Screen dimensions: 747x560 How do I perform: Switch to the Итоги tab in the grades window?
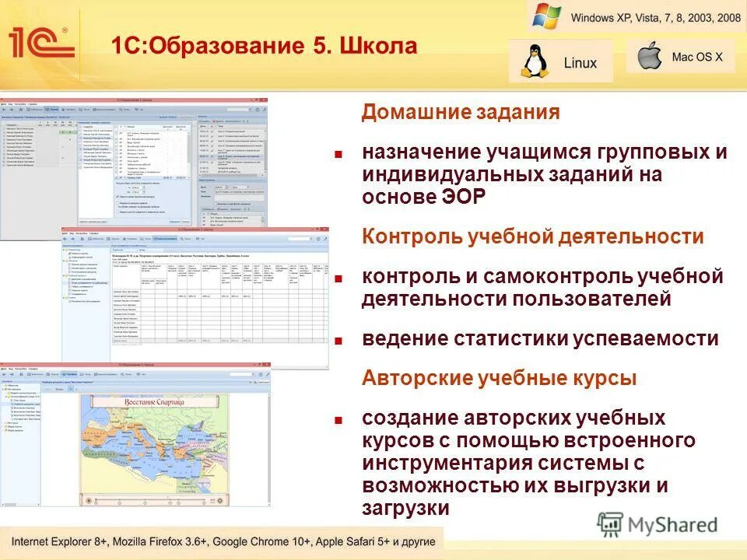143,251
